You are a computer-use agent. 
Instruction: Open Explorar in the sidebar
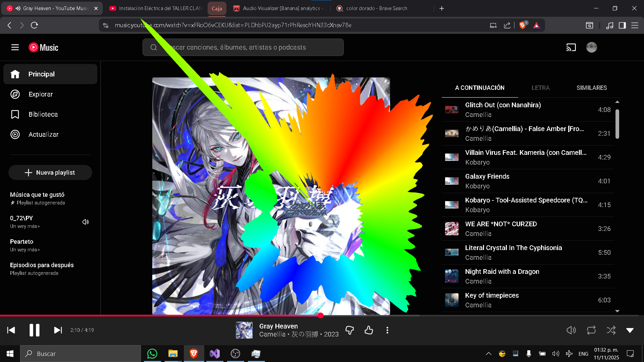pos(41,94)
